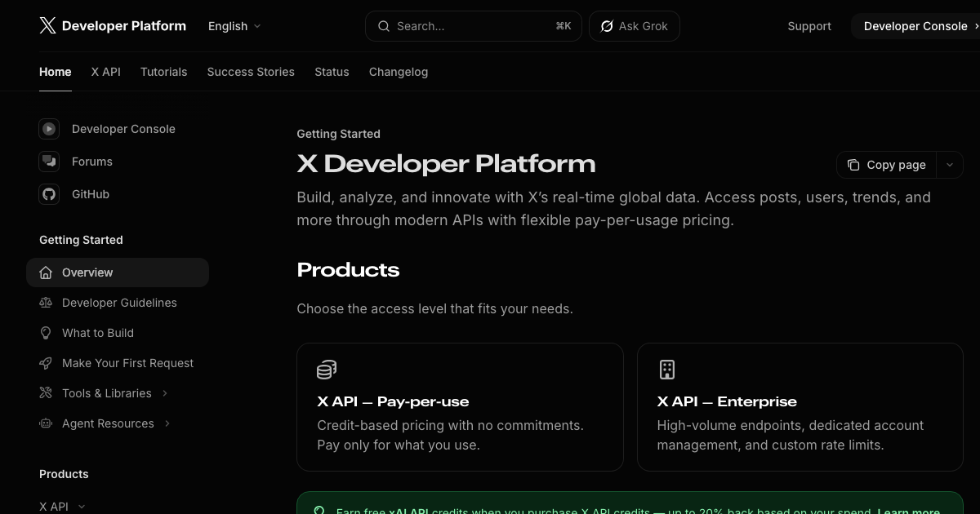Click the Developer Console play icon
The height and width of the screenshot is (514, 980).
point(49,129)
